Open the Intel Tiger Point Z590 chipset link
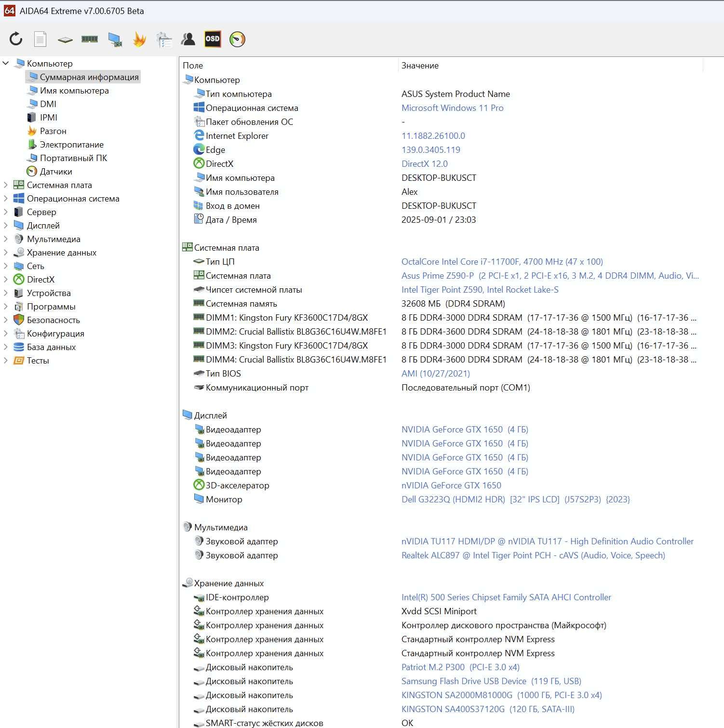 480,289
